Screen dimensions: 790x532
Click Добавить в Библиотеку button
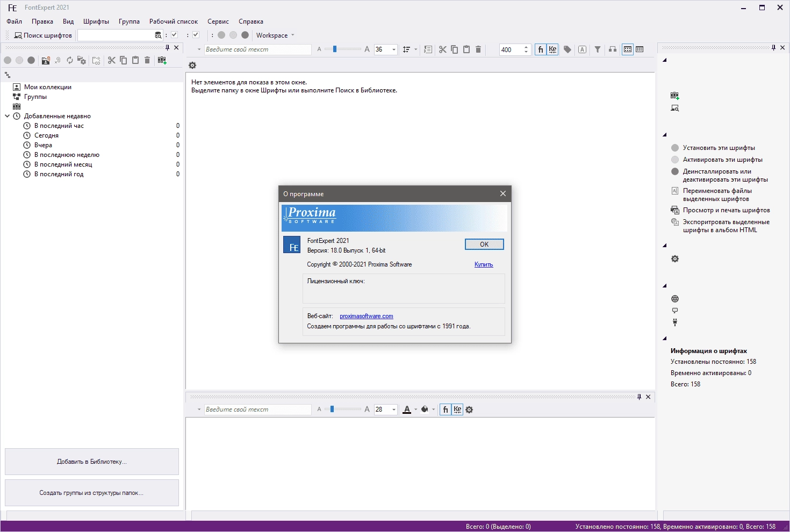coord(92,462)
